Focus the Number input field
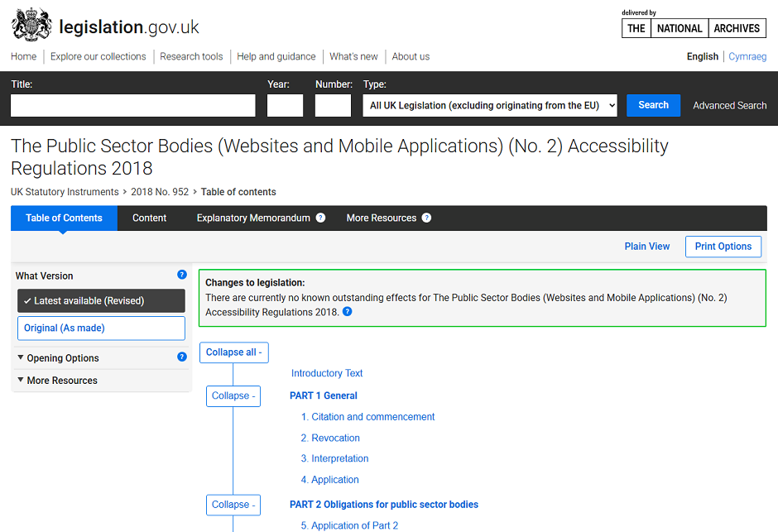Screen dimensions: 778x532 tap(333, 106)
